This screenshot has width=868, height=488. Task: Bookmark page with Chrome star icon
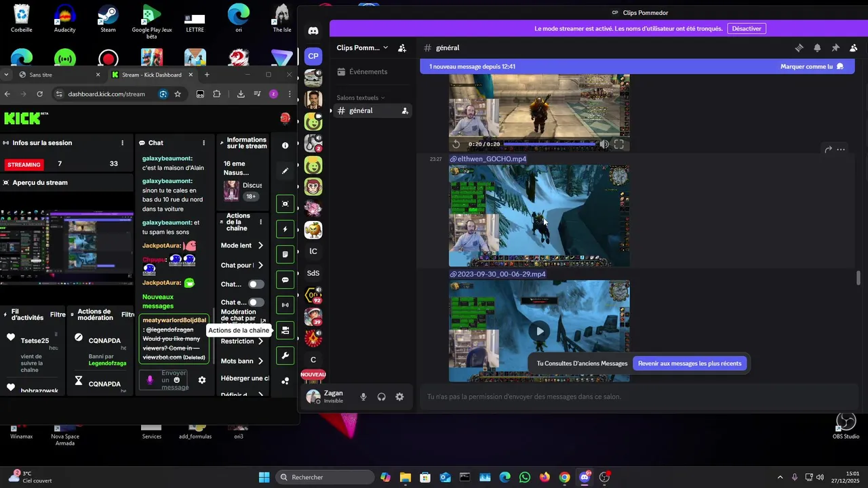point(178,94)
